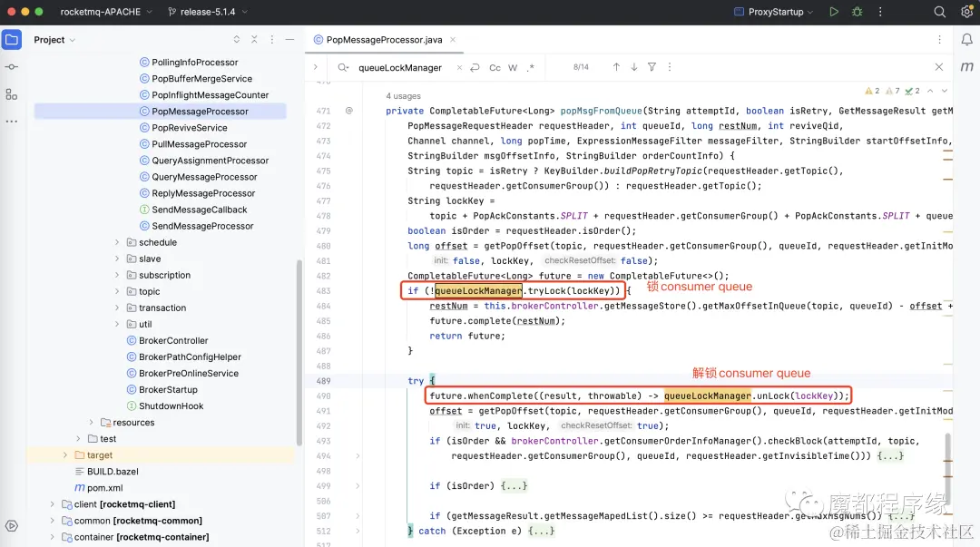Show the 4 usages hint

[403, 95]
